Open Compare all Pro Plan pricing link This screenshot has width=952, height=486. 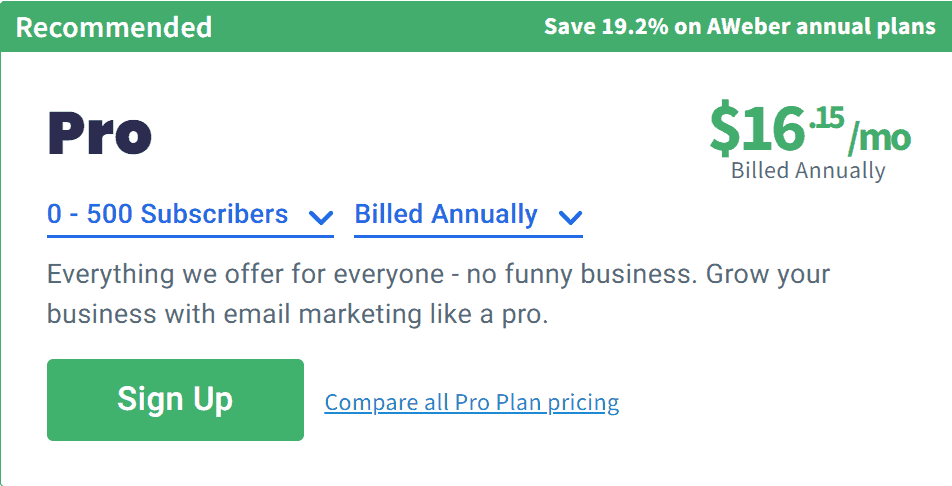(472, 403)
